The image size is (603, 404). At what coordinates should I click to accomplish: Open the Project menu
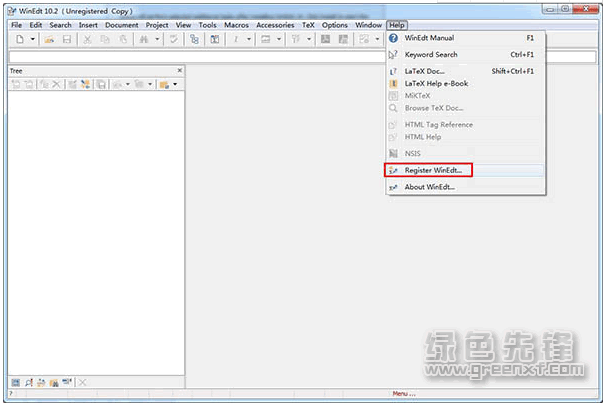point(157,25)
